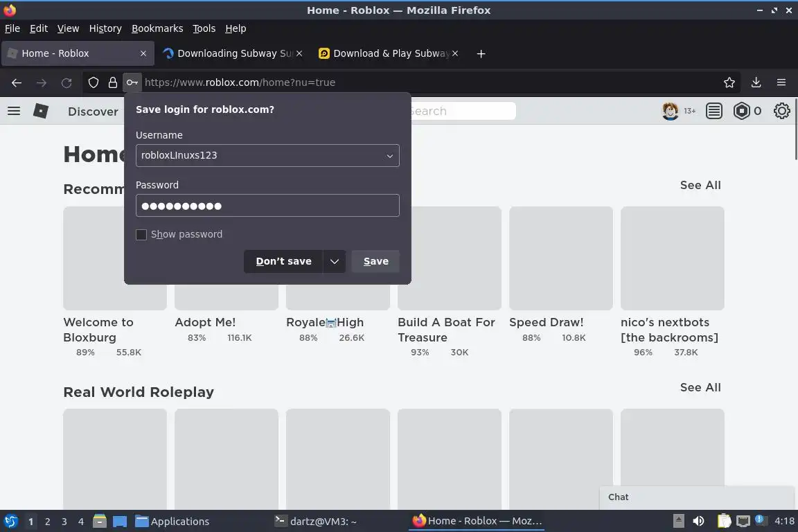Click the Save login button

[375, 261]
